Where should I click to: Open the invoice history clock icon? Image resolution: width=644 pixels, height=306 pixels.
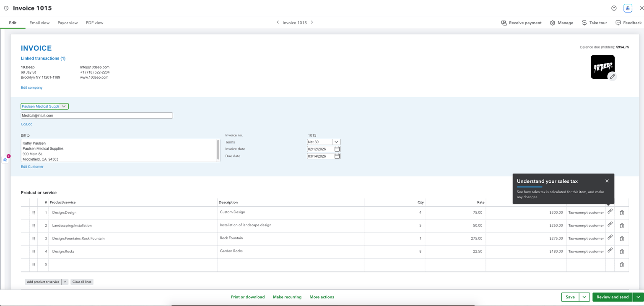[x=6, y=8]
